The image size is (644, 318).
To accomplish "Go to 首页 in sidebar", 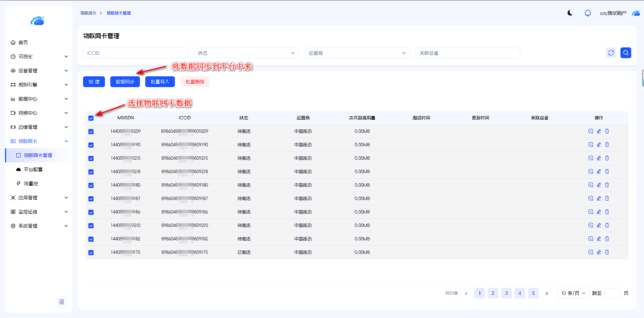I will click(39, 42).
